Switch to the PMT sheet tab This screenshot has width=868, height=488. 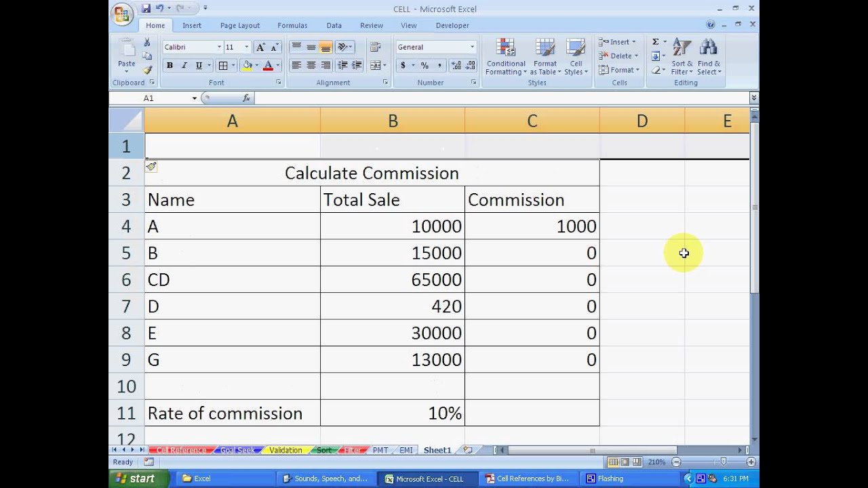380,450
